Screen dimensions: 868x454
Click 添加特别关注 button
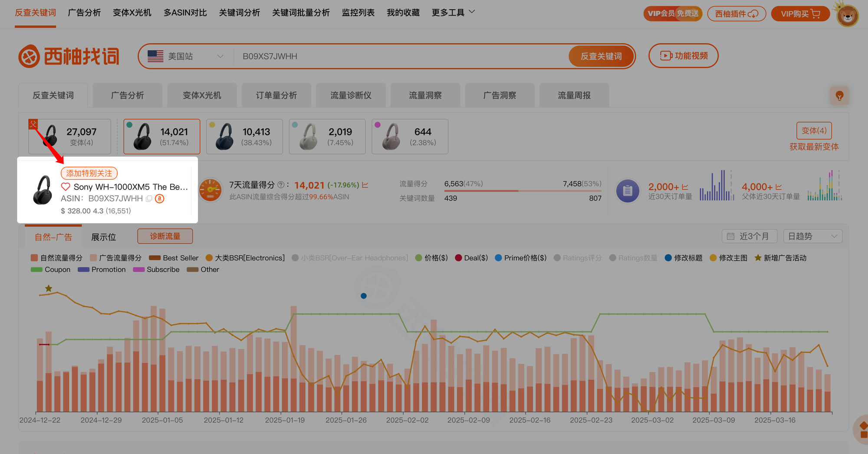[89, 173]
